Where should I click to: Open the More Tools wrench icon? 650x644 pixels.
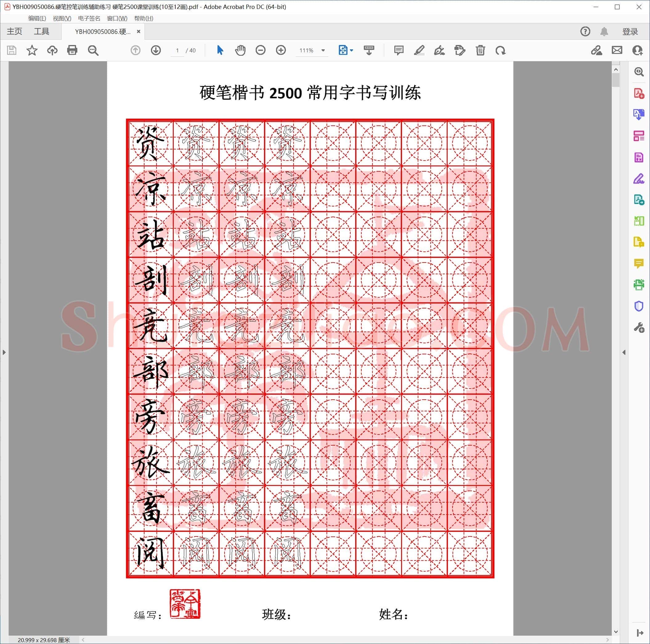coord(639,328)
